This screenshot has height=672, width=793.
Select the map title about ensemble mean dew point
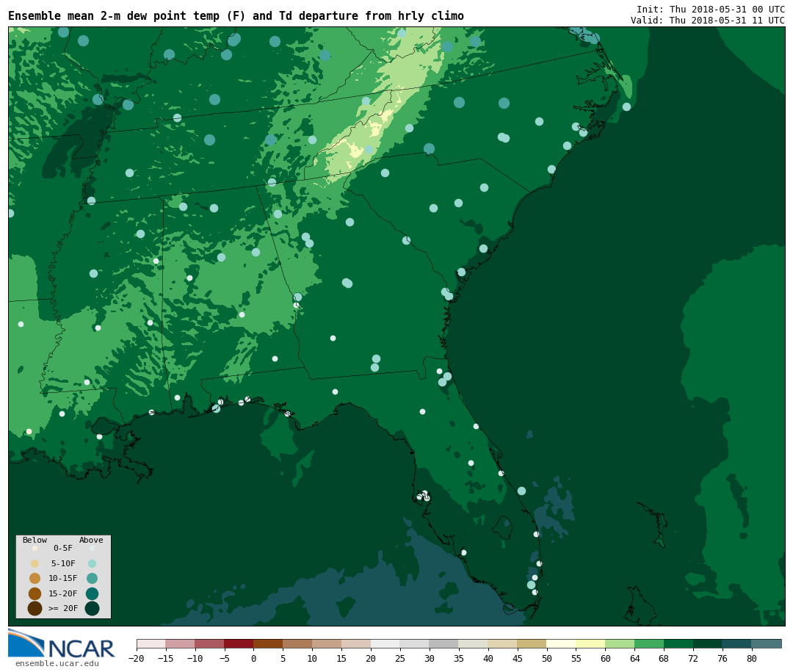pyautogui.click(x=236, y=15)
